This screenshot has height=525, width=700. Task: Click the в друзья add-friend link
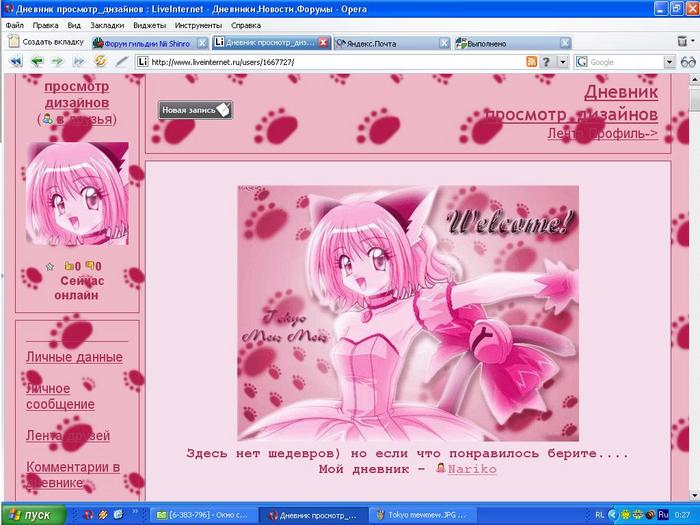point(84,120)
